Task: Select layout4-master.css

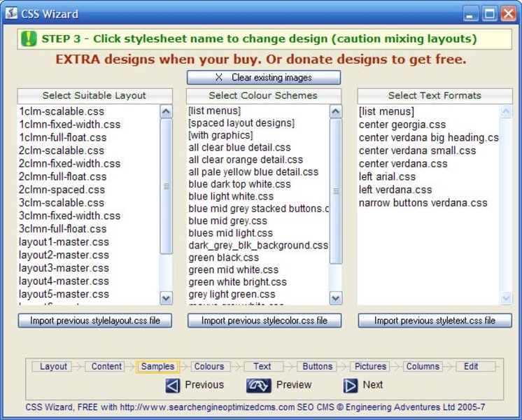Action: point(64,281)
